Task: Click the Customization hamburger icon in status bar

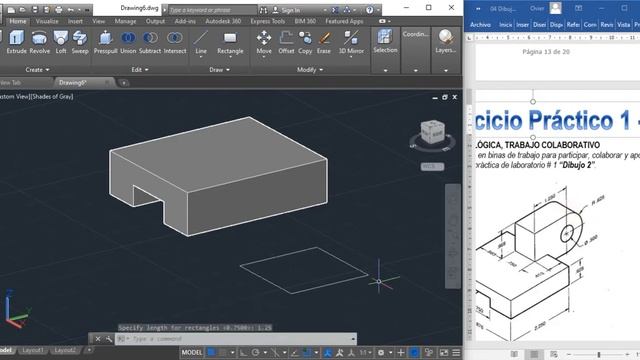Action: (x=456, y=352)
